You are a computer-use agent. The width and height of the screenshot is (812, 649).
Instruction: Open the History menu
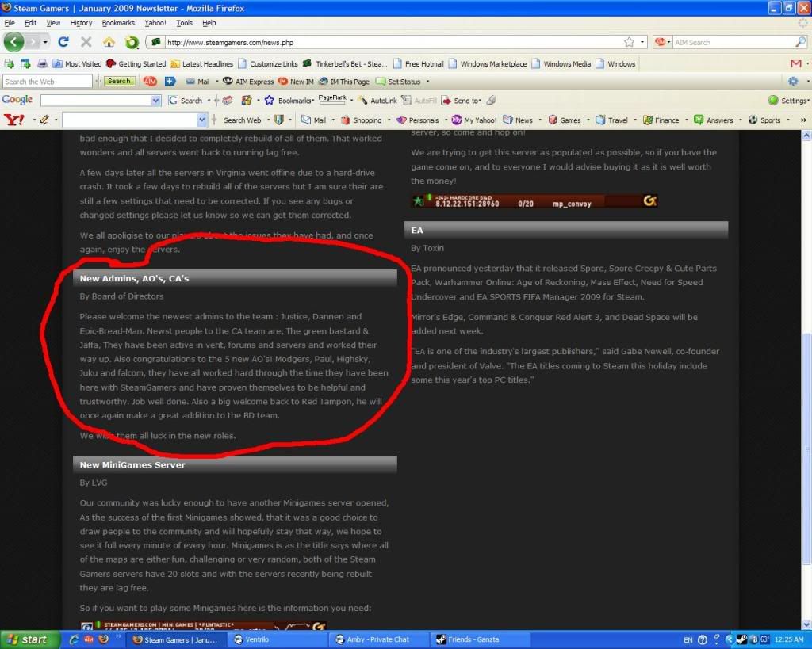tap(82, 23)
